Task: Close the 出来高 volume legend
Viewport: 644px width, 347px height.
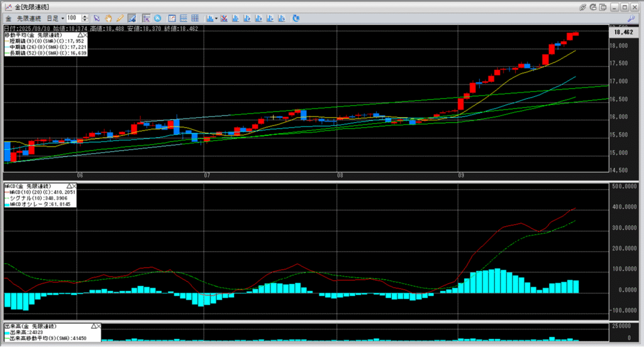Action: (x=99, y=327)
